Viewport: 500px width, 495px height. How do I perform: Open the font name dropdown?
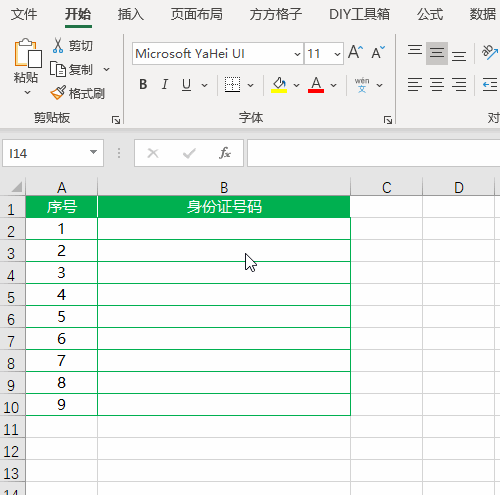click(x=297, y=54)
